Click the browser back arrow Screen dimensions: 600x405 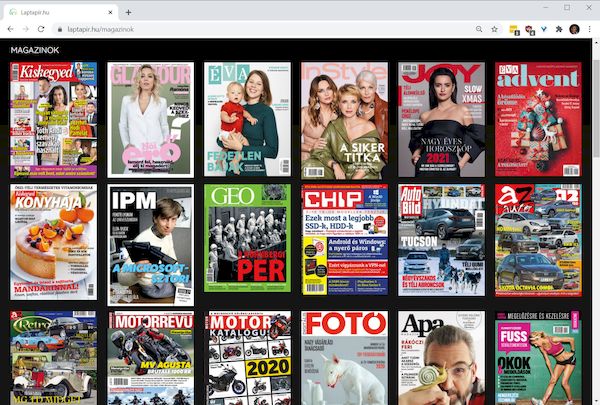point(10,29)
